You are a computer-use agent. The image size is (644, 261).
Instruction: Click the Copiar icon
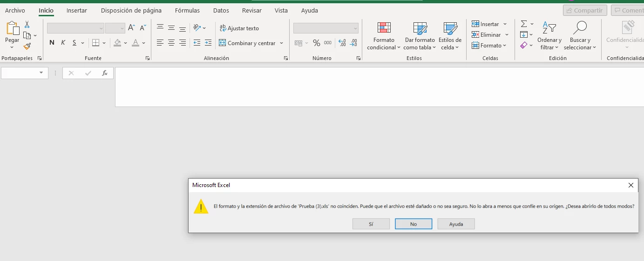[x=27, y=35]
